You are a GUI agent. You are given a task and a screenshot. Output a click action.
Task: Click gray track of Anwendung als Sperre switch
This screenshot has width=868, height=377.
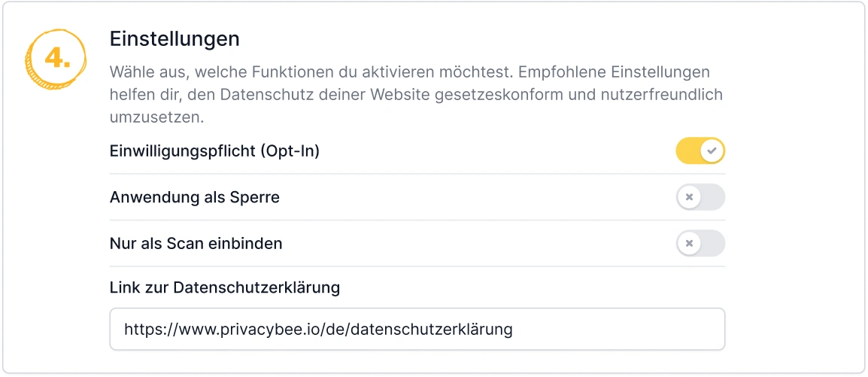pos(712,198)
